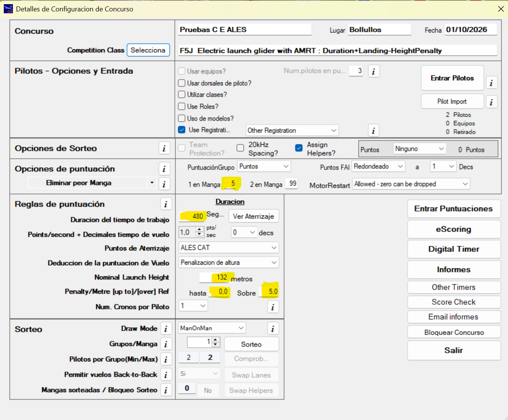Click Entrar Pilotos button
The image size is (508, 420).
(452, 78)
